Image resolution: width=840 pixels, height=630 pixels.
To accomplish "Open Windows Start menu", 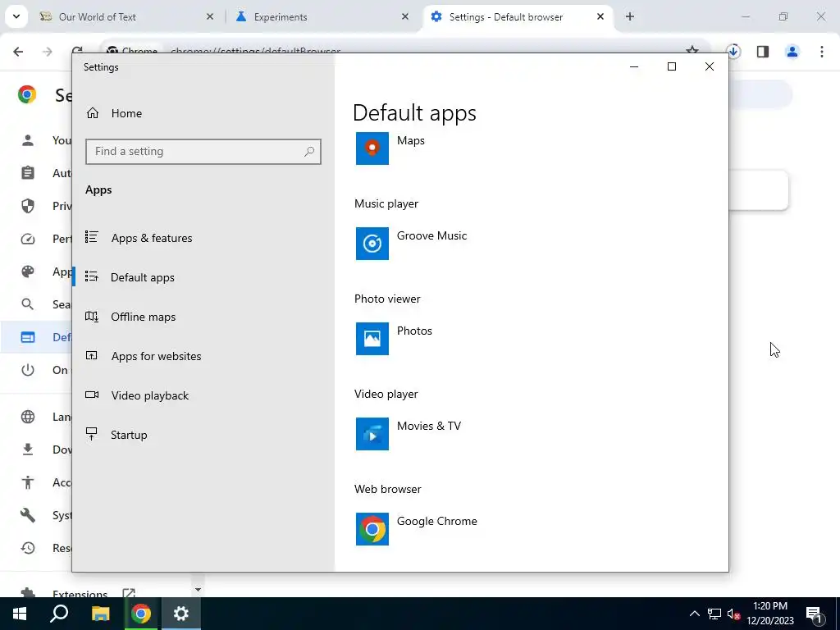I will point(20,614).
